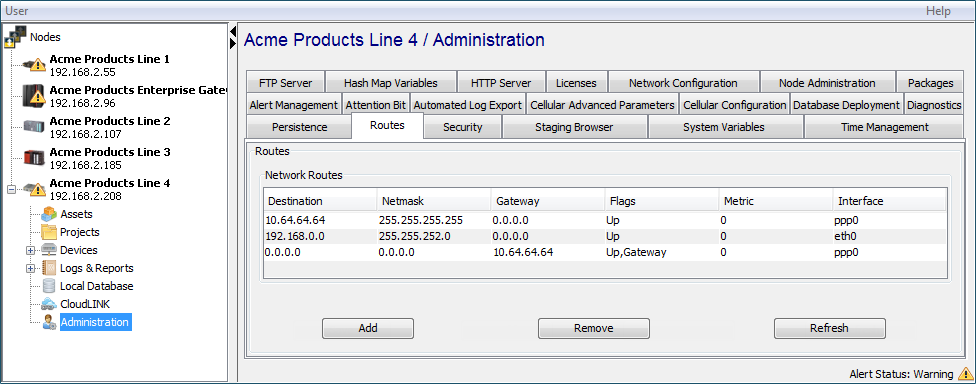This screenshot has height=384, width=976.
Task: Click the Logs & Reports icon
Action: point(49,268)
